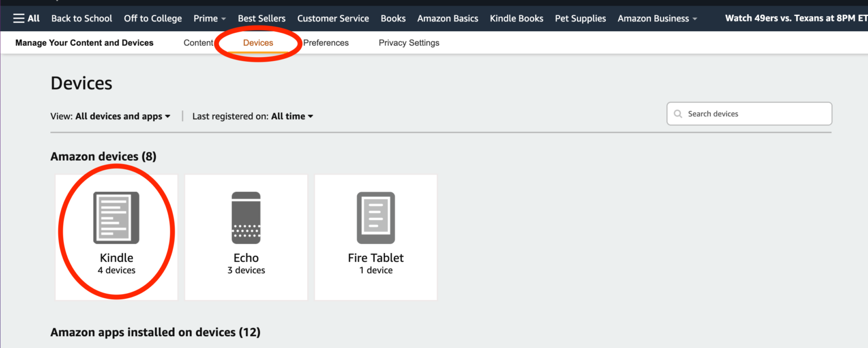Image resolution: width=868 pixels, height=348 pixels.
Task: Open the Kindle Books section
Action: coord(516,18)
